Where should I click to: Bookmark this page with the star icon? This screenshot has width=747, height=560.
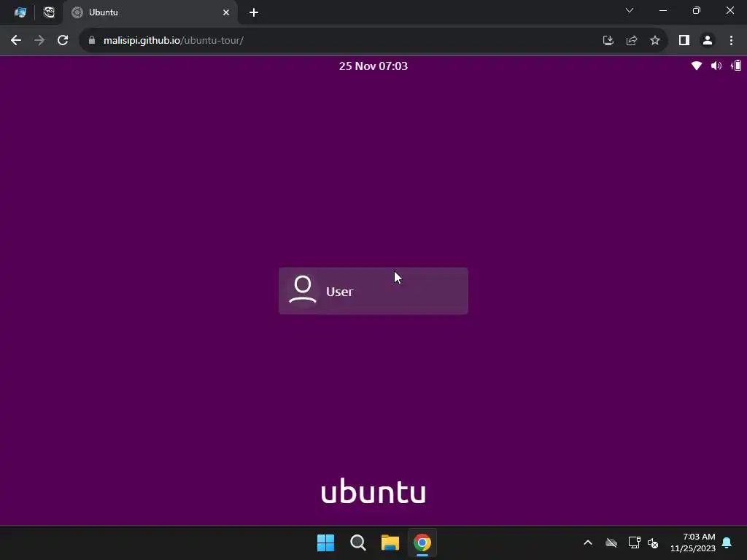tap(655, 41)
